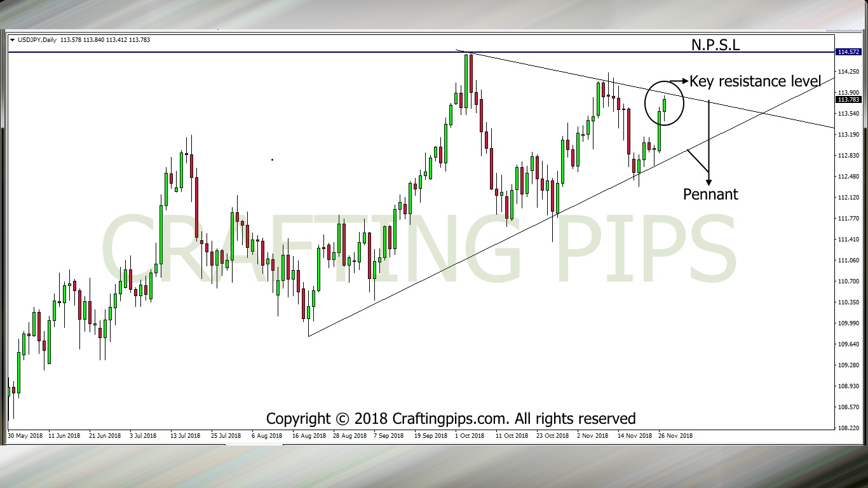Click the 23 Oct 2018 date label
The height and width of the screenshot is (488, 868).
coord(553,436)
